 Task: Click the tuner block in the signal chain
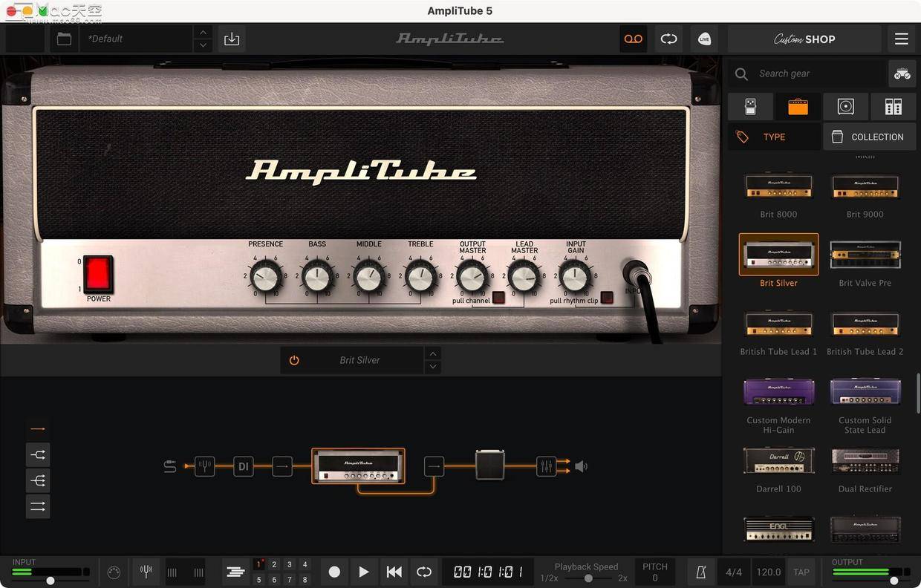[205, 466]
